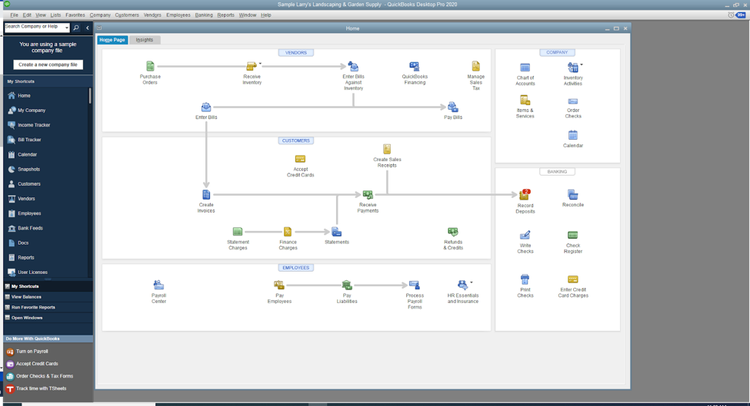
Task: Click the Inventory Activities icon
Action: coord(572,67)
